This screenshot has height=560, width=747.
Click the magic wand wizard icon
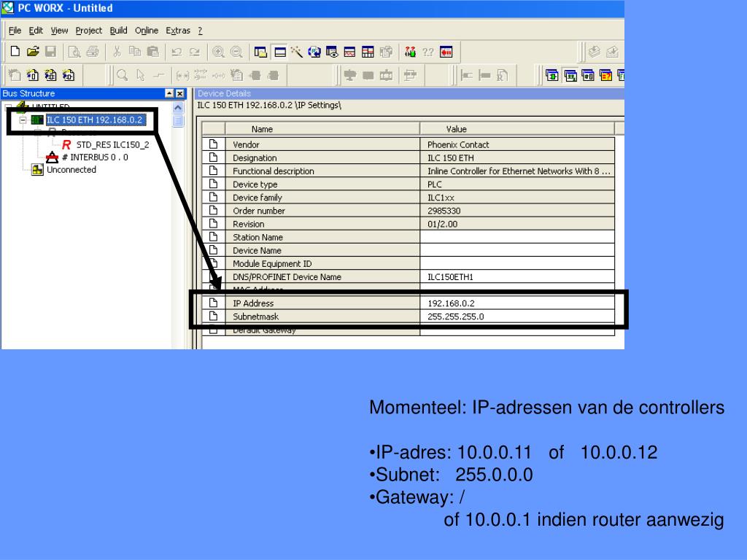[x=297, y=52]
